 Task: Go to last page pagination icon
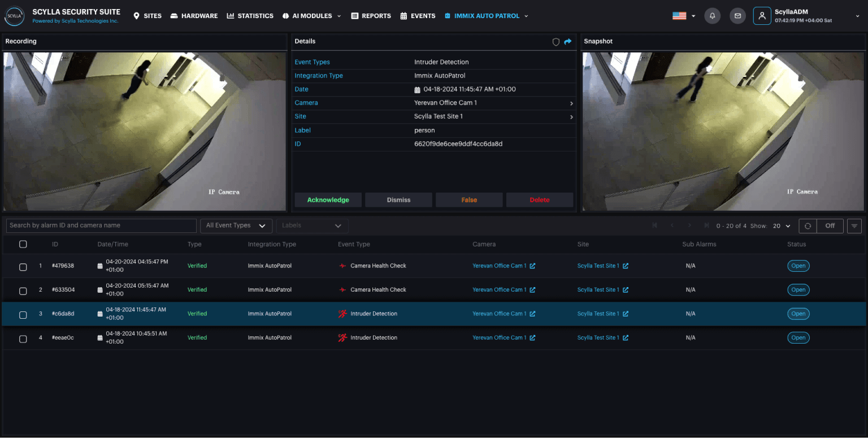click(706, 225)
